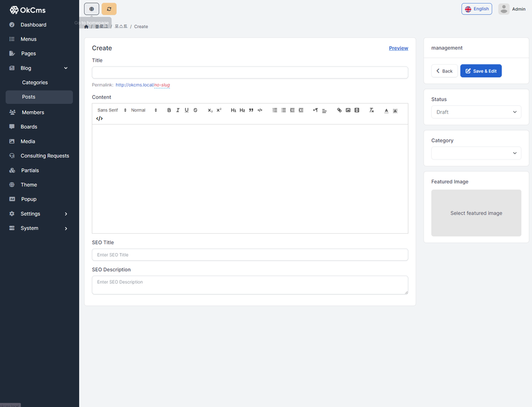Click the blockquote icon in toolbar

pyautogui.click(x=251, y=110)
